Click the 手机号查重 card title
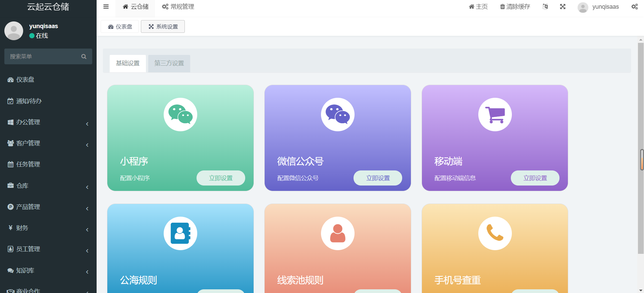Viewport: 644px width, 293px height. 458,280
